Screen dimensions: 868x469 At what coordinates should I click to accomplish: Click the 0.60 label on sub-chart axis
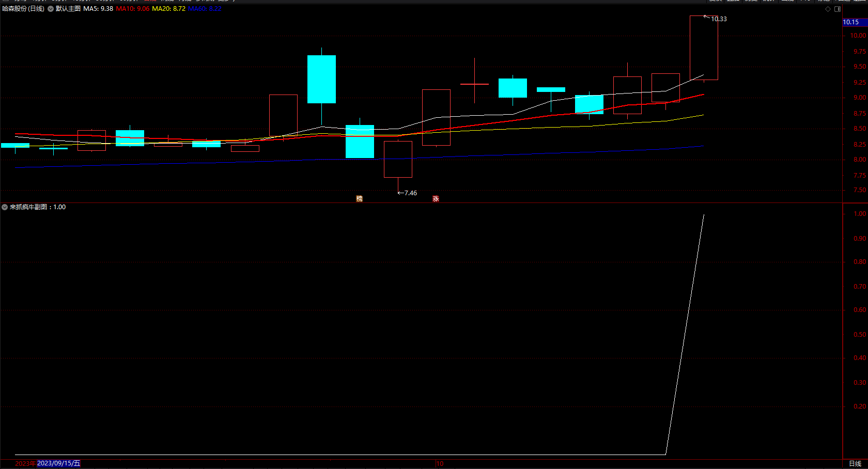(x=860, y=310)
